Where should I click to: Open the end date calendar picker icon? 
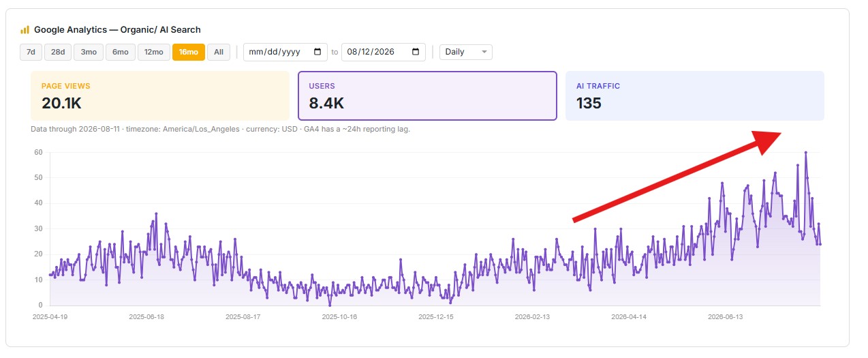pyautogui.click(x=416, y=52)
